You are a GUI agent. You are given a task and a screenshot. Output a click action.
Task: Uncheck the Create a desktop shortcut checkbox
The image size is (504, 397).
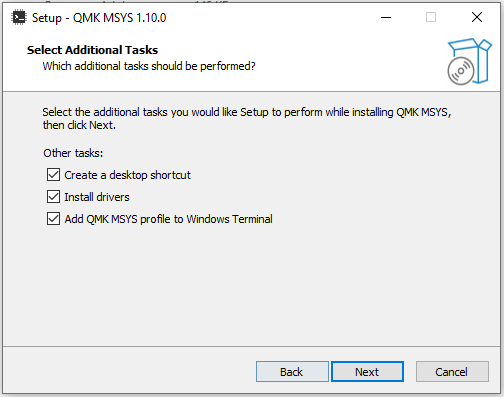coord(53,175)
